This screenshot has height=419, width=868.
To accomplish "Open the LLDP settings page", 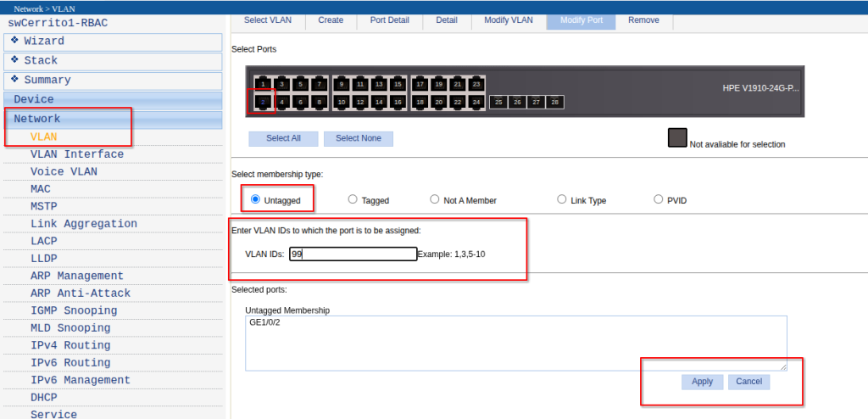I will pos(44,259).
